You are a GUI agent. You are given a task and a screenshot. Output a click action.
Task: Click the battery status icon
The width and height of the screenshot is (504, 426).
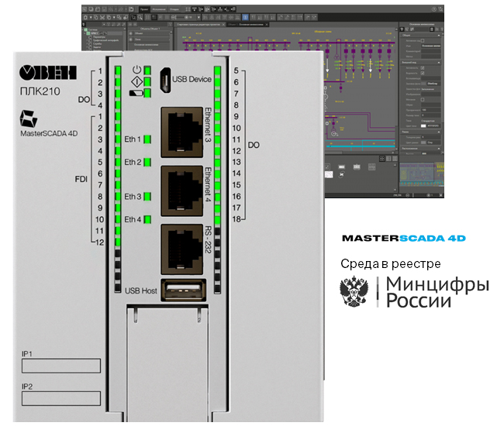(136, 94)
